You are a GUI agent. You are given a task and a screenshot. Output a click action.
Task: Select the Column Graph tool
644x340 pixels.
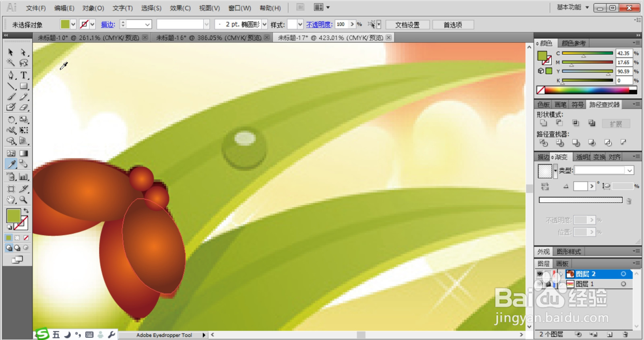pyautogui.click(x=24, y=177)
